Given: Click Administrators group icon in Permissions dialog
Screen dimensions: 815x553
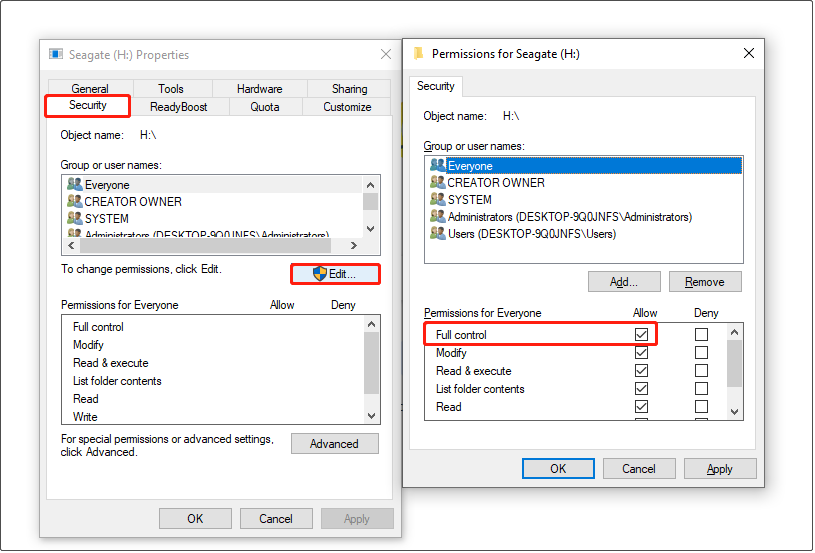Looking at the screenshot, I should coord(438,216).
